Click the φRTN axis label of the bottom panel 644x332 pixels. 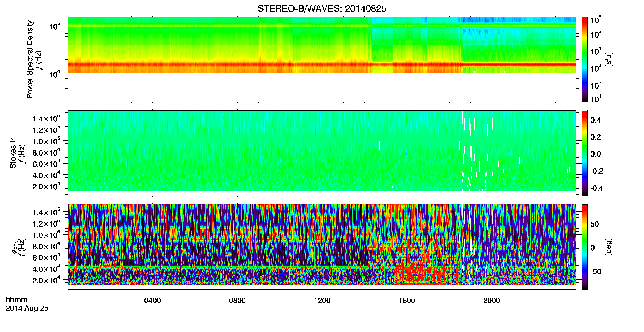pos(15,247)
